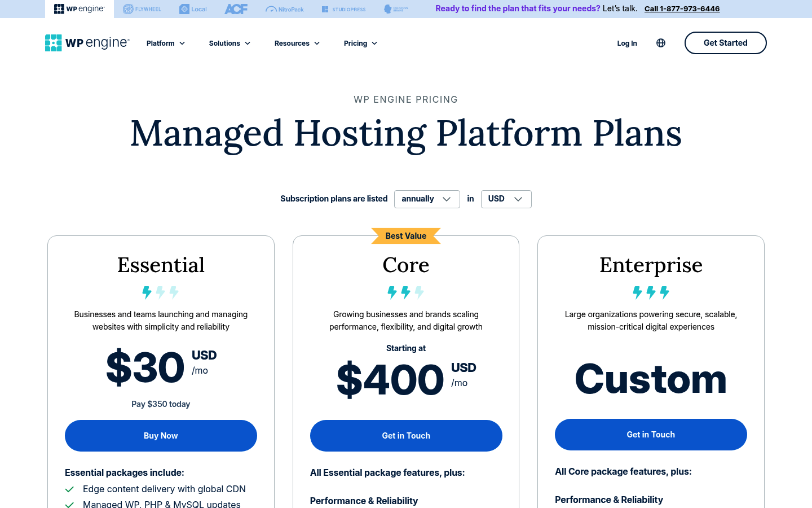Expand the Resources menu

point(297,43)
